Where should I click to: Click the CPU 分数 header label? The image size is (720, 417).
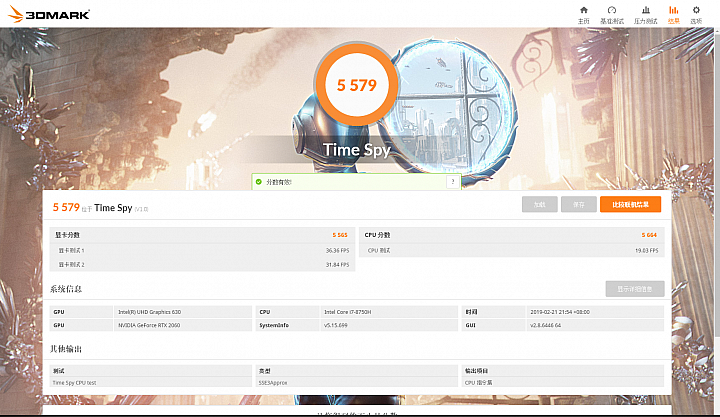377,235
